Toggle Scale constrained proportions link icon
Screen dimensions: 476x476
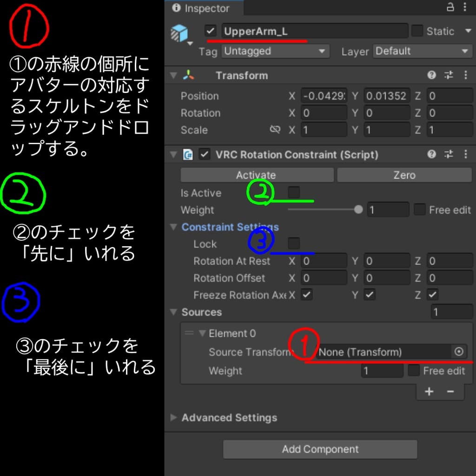click(275, 130)
